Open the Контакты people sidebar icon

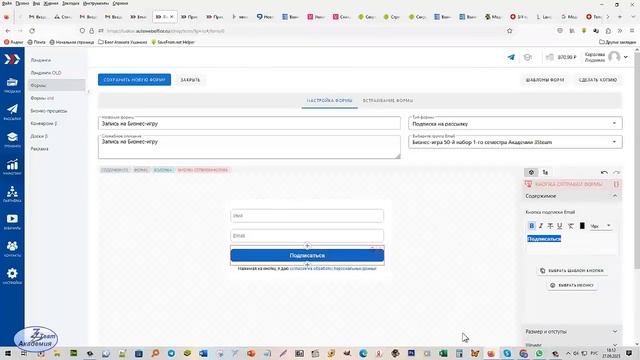click(x=12, y=249)
